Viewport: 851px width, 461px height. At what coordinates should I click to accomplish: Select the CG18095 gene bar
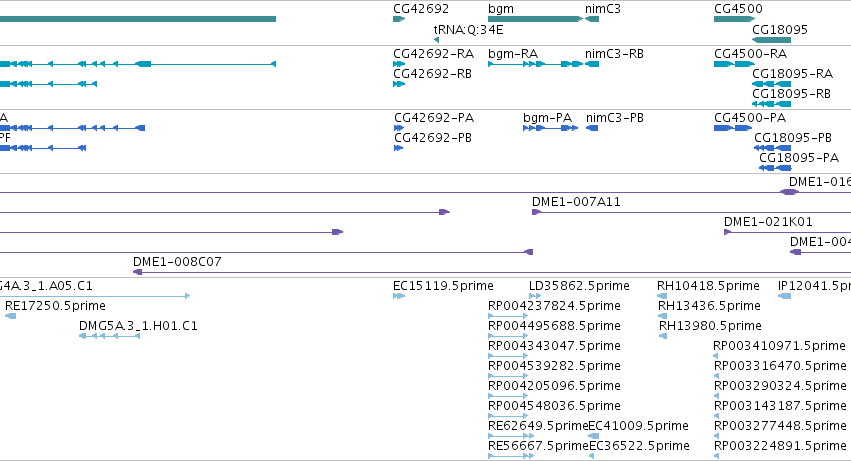(x=772, y=40)
